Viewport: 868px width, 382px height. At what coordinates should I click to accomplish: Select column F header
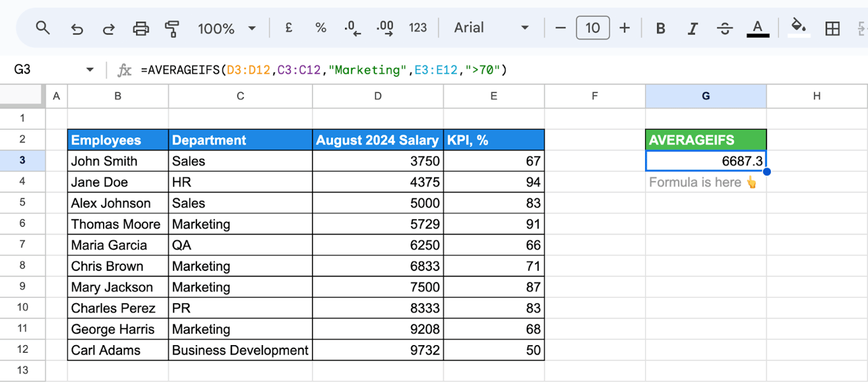point(595,96)
